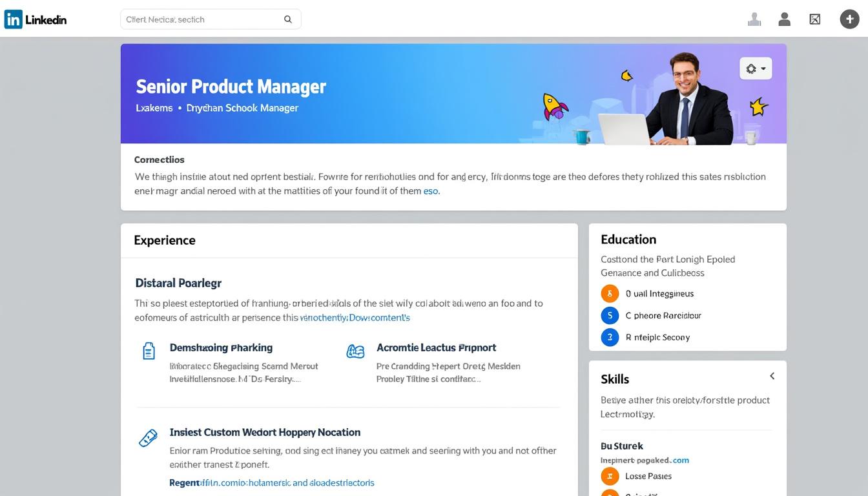Click the grey people network icon
Screen dimensions: 868x496
click(x=754, y=19)
